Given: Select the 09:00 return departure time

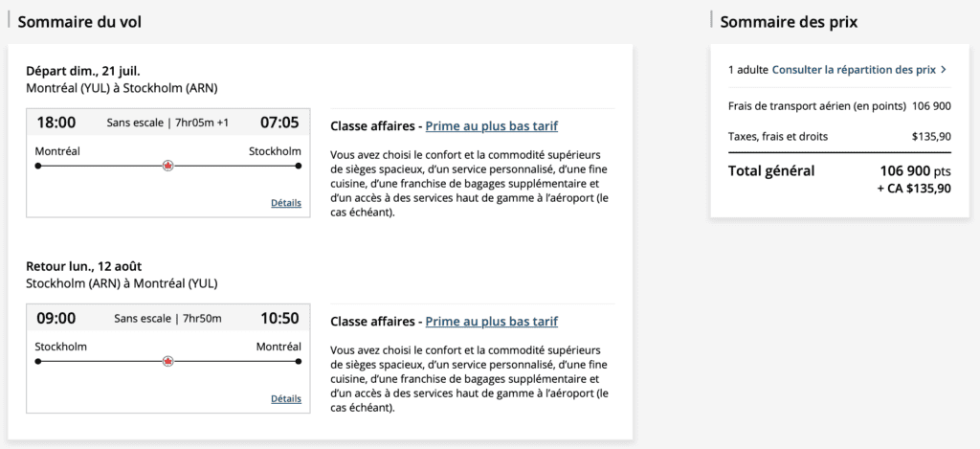Looking at the screenshot, I should [56, 318].
